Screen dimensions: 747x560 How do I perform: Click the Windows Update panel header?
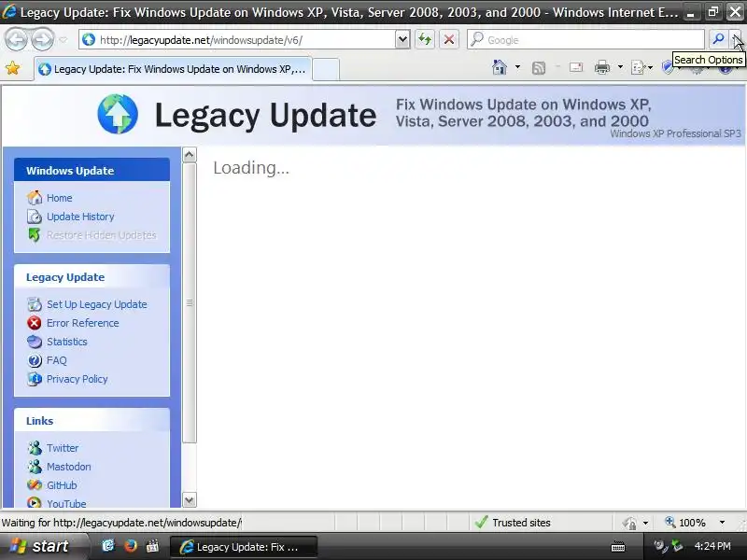click(x=92, y=170)
